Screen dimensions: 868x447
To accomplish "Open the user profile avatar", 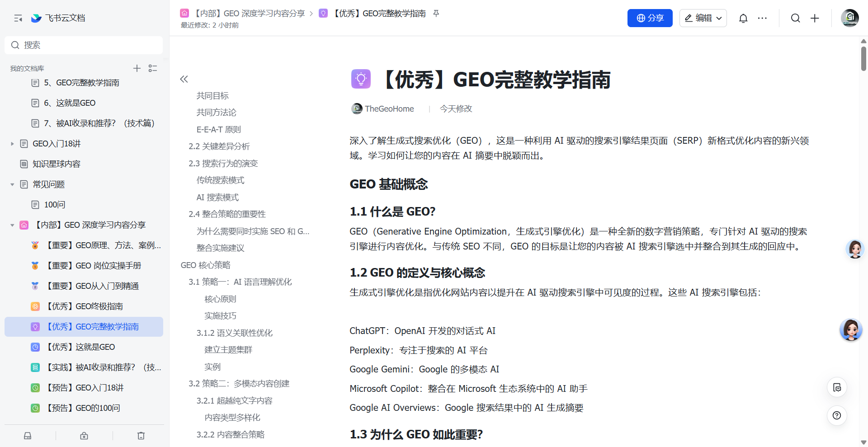I will [x=850, y=18].
